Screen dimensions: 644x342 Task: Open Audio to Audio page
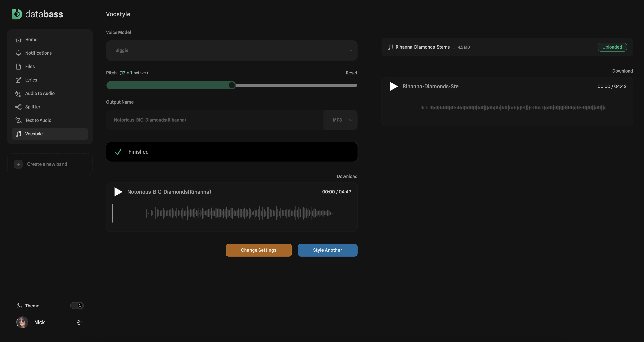50,93
